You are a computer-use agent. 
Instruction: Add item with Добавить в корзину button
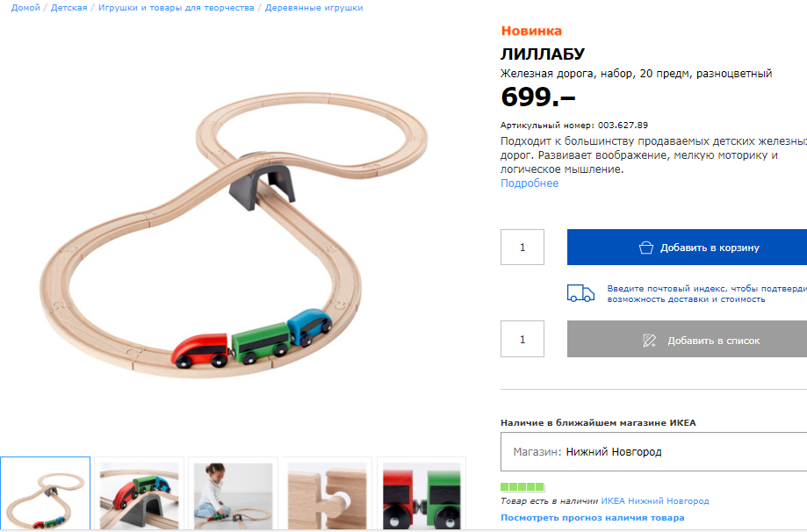click(687, 248)
